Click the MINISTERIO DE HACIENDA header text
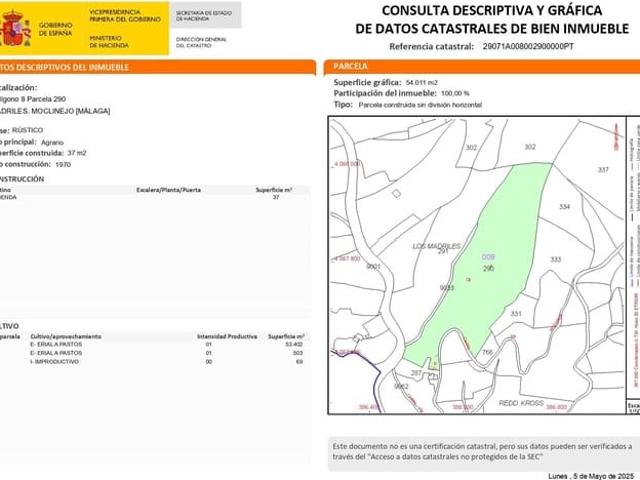The height and width of the screenshot is (480, 640). [x=109, y=42]
